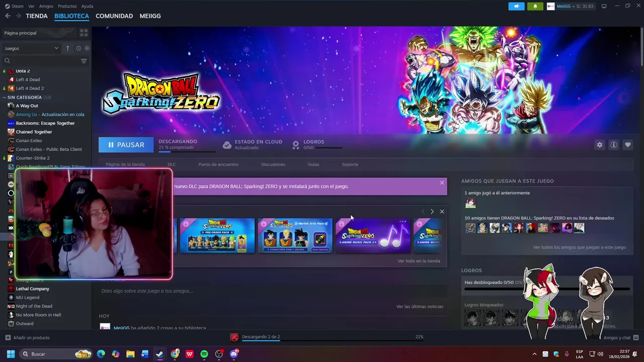Image resolution: width=644 pixels, height=362 pixels.
Task: Go forward with the right arrow
Action: pos(18,16)
